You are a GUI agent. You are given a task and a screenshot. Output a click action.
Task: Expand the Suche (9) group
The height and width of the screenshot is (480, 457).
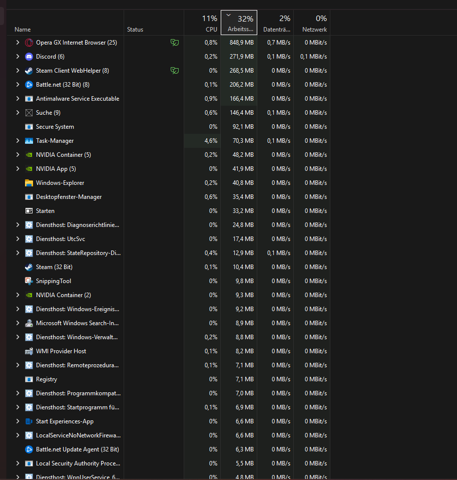(x=18, y=113)
